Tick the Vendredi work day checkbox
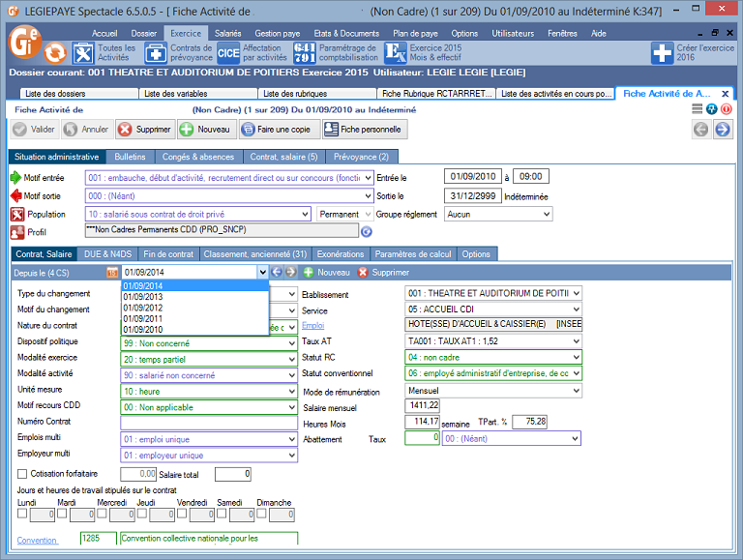 tap(182, 514)
